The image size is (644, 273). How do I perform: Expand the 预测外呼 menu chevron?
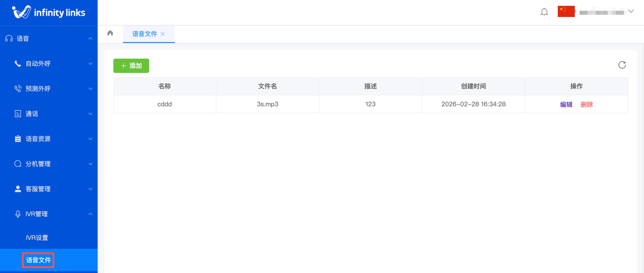point(90,89)
